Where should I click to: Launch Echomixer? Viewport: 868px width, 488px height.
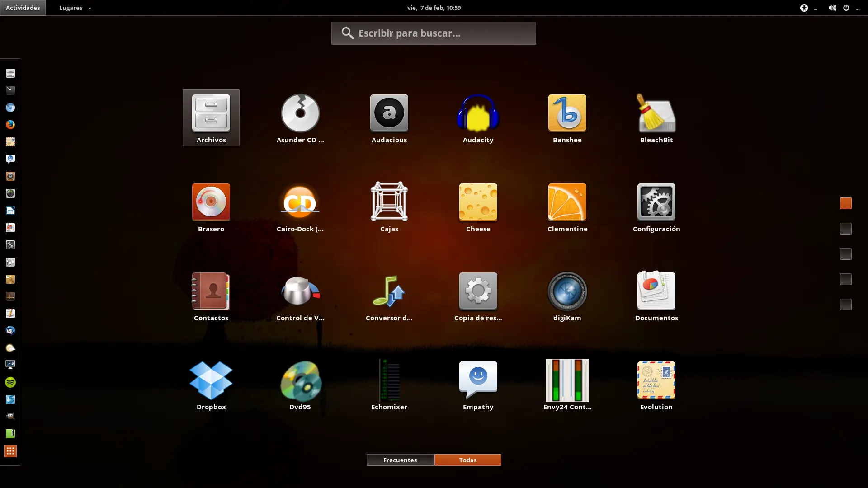(x=389, y=385)
